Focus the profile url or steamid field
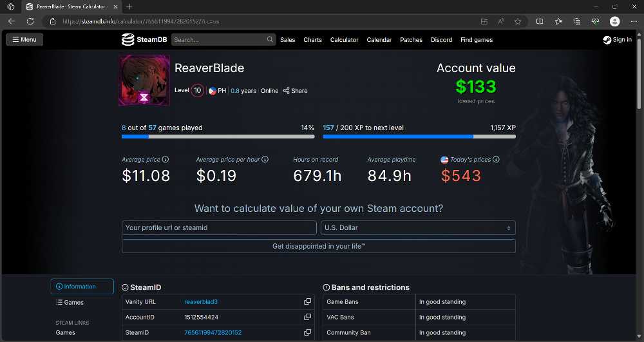Screen dimensions: 644x342 (219, 227)
